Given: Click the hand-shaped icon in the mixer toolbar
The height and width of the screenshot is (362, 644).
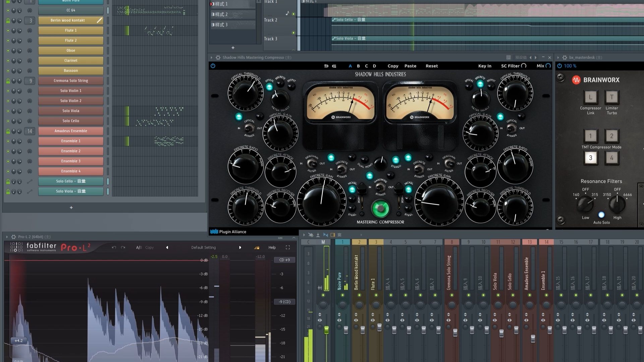Looking at the screenshot, I should pyautogui.click(x=311, y=235).
